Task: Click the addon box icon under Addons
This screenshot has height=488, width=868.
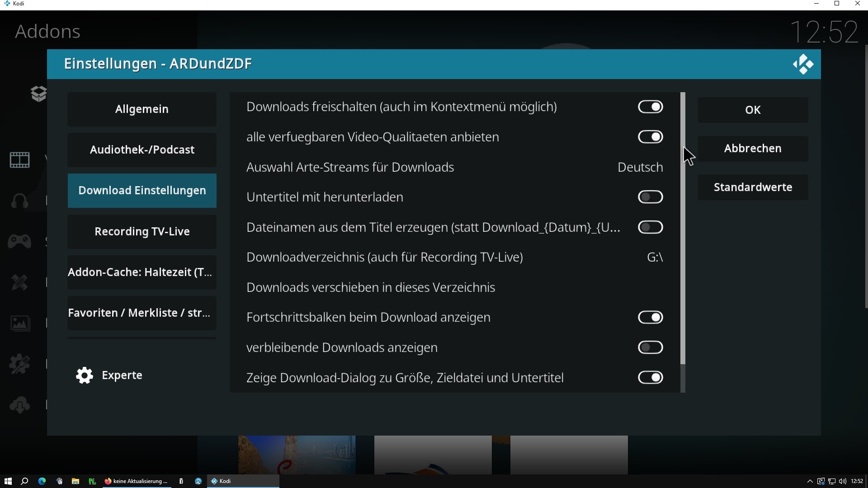Action: 39,94
